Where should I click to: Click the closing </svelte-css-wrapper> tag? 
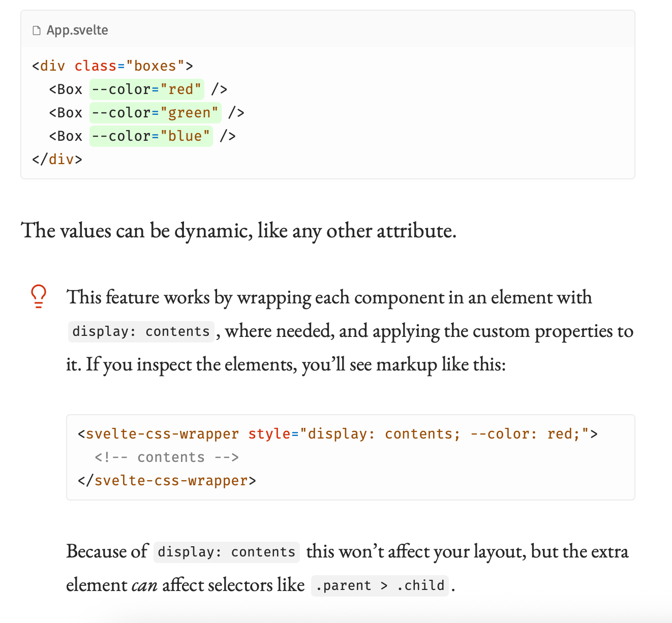coord(167,481)
